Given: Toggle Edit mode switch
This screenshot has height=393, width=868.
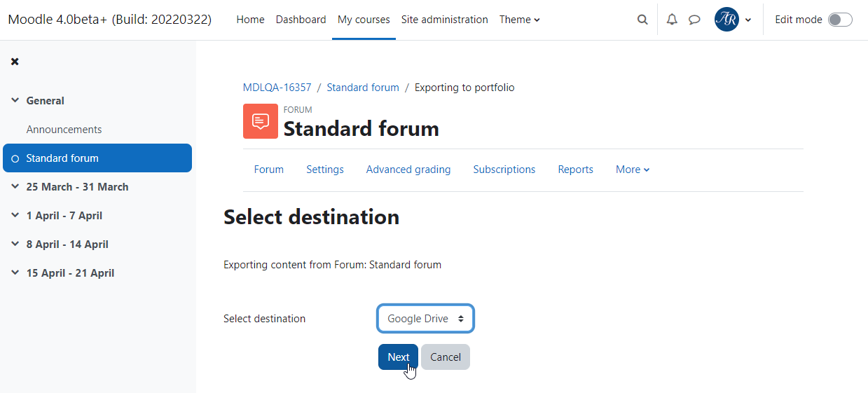Looking at the screenshot, I should (840, 20).
